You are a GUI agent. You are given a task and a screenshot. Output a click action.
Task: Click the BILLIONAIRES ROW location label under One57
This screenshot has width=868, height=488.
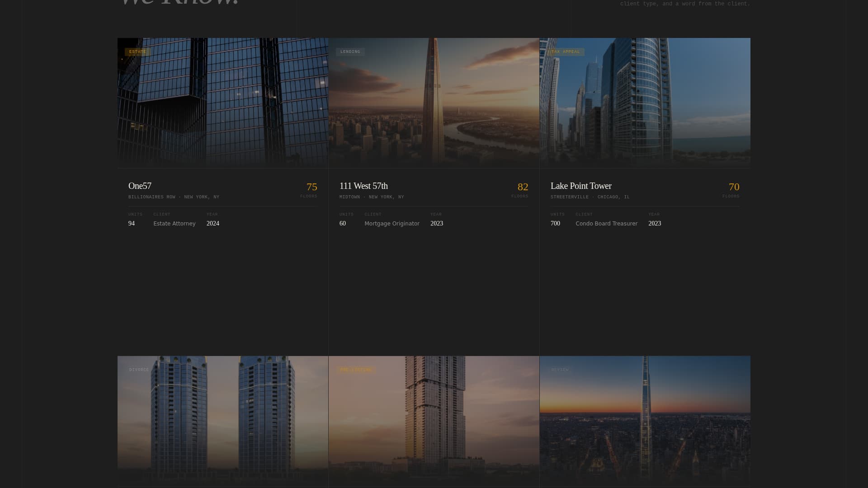[x=151, y=197]
